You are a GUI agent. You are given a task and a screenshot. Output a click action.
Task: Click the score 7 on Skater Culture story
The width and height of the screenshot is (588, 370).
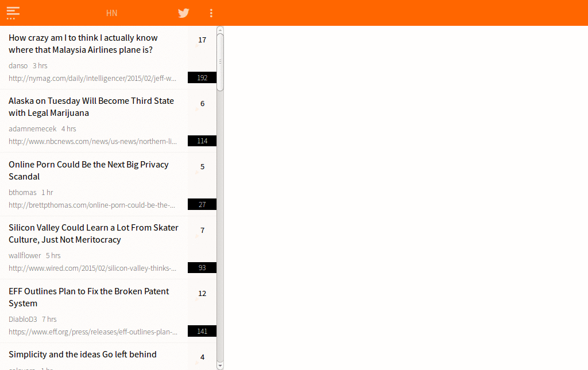[x=203, y=230]
